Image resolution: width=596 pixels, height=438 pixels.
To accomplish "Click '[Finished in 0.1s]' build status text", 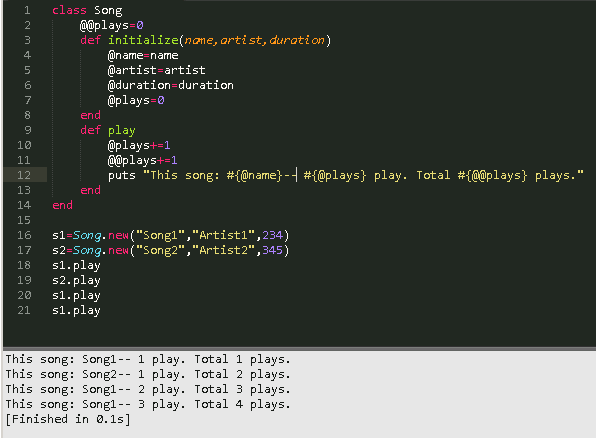I will [x=68, y=419].
